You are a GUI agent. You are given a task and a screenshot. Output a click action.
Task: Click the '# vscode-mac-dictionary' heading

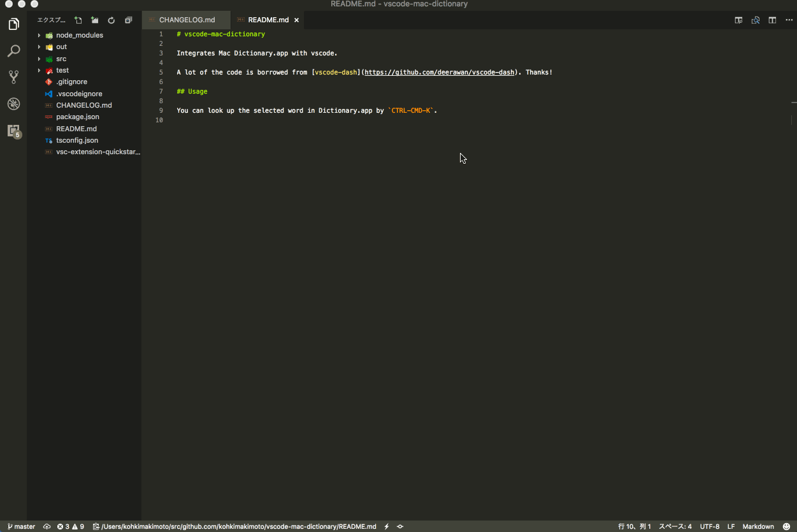(220, 34)
